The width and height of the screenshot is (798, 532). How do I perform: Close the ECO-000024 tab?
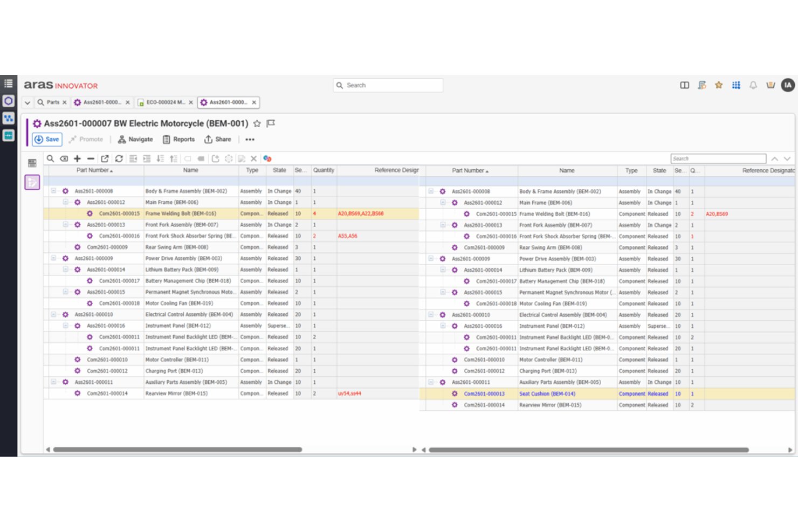click(190, 102)
